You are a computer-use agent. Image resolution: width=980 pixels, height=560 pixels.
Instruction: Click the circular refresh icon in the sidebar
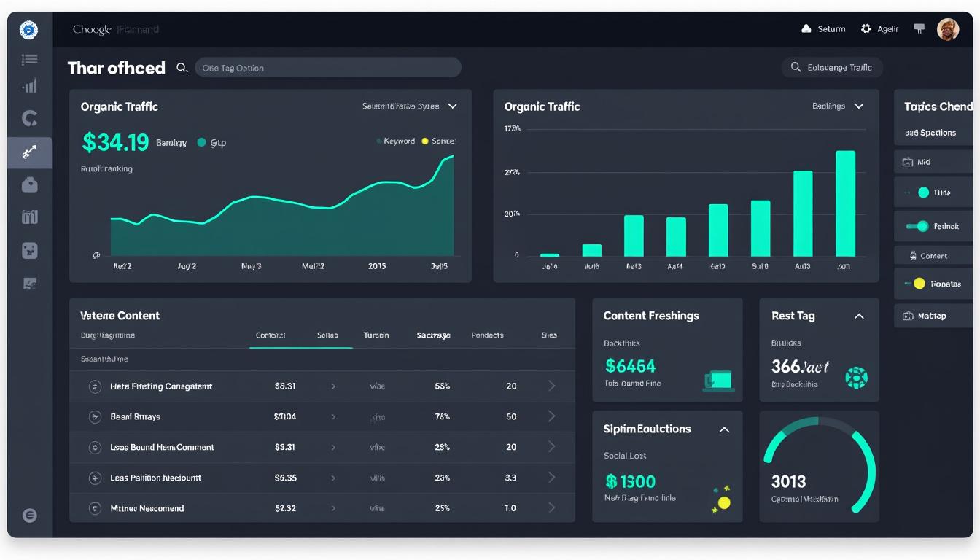(x=29, y=118)
